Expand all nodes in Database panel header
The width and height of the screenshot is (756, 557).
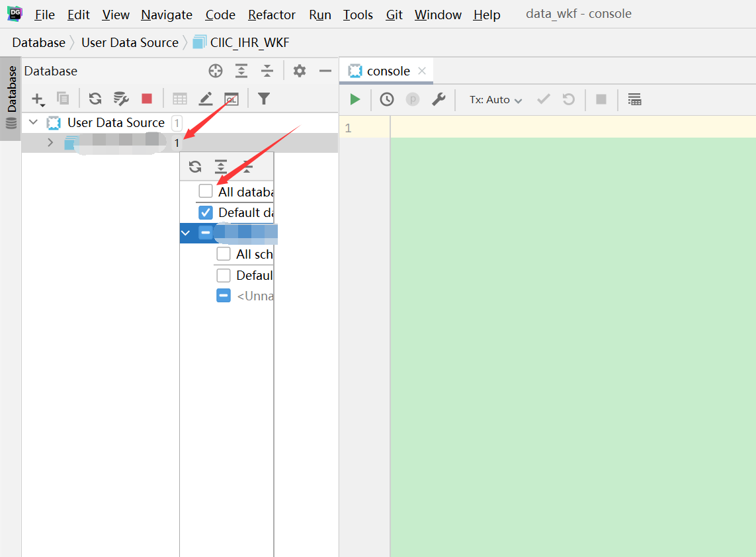click(241, 71)
